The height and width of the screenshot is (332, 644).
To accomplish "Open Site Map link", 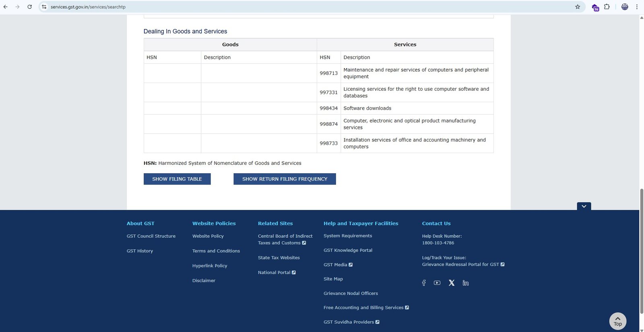I will (x=333, y=279).
